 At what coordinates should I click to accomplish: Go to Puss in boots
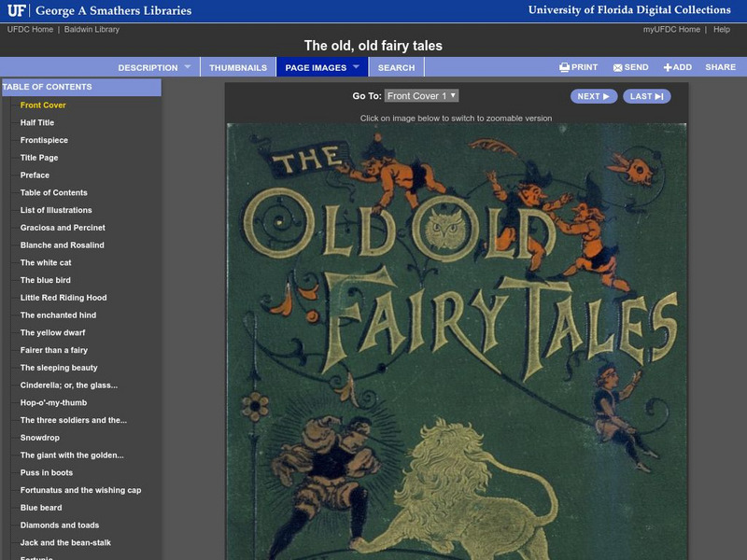pos(46,473)
